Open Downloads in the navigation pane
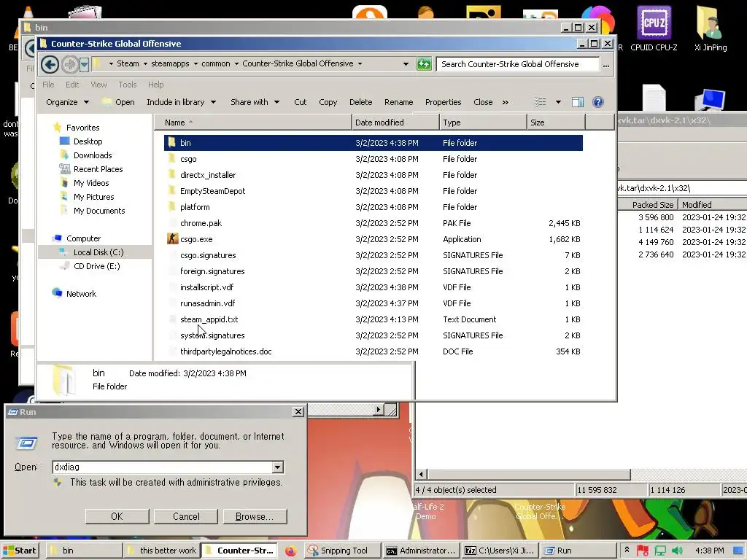This screenshot has height=560, width=747. [x=93, y=155]
